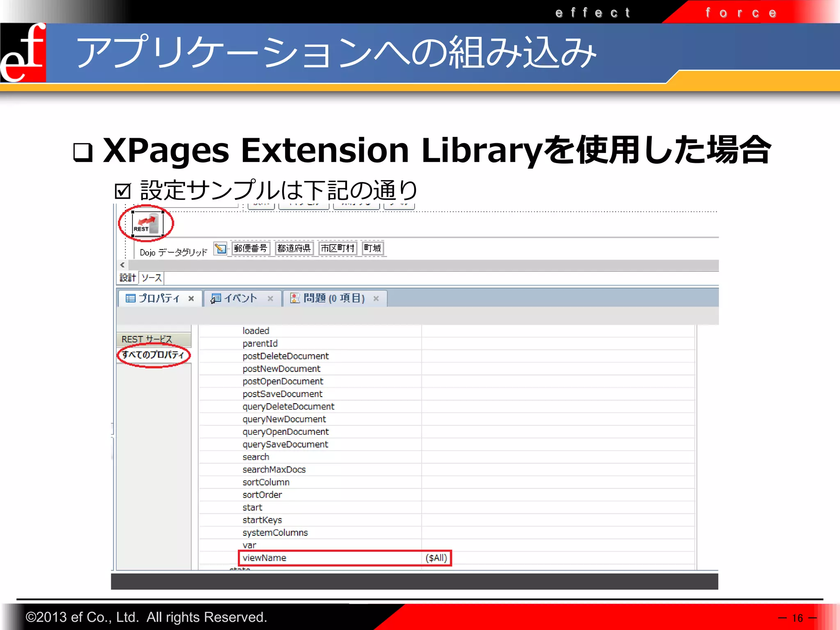Select the 都道府県 grid column

[294, 248]
